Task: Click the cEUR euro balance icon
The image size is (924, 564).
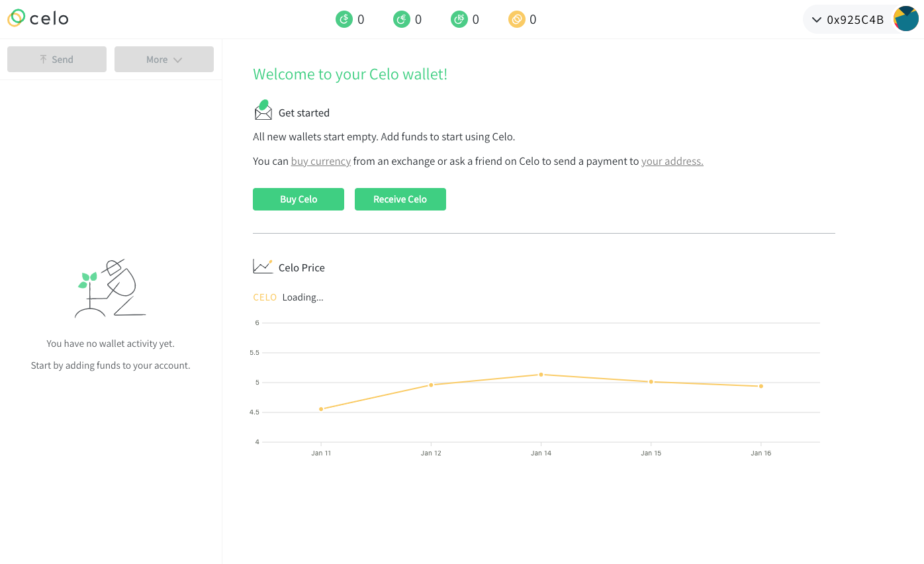Action: 401,20
